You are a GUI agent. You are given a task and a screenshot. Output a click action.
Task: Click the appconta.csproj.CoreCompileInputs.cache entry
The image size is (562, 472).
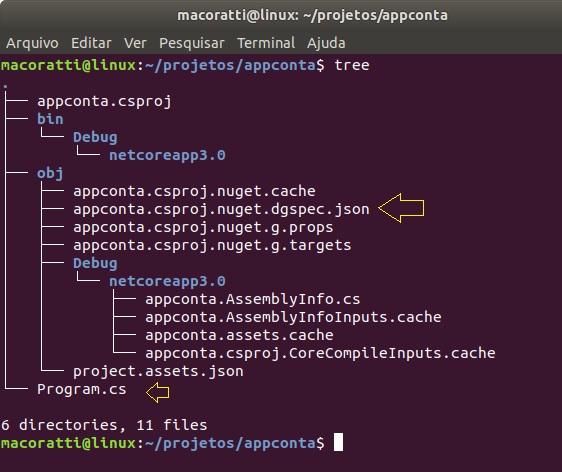pos(320,353)
